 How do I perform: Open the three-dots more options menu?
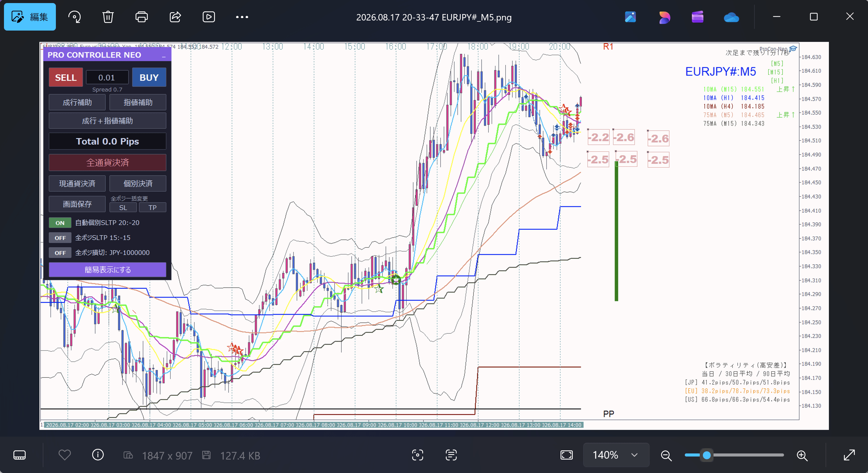(x=242, y=17)
